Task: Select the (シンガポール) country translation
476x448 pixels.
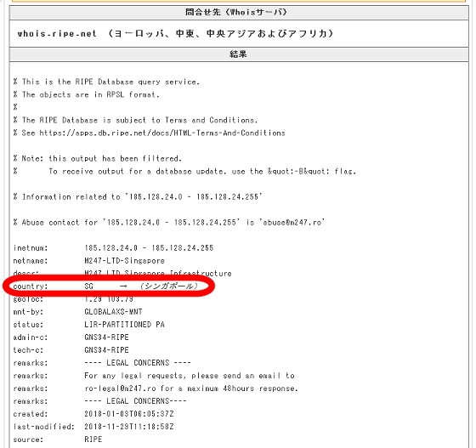Action: [169, 286]
